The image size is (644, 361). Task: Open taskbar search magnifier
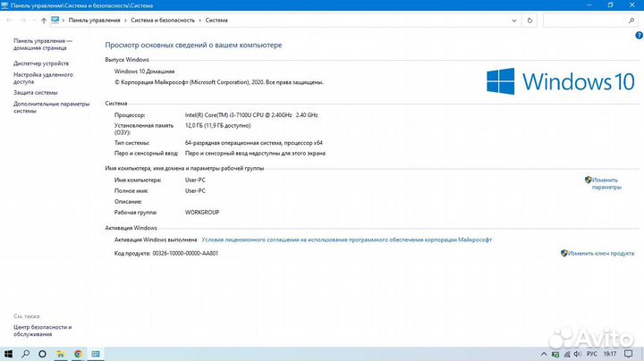25,354
